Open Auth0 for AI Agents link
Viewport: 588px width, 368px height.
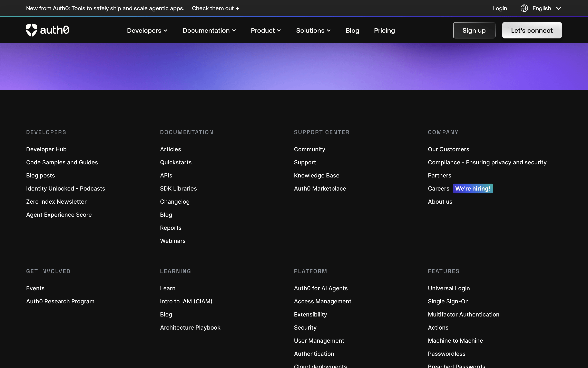[x=321, y=288]
